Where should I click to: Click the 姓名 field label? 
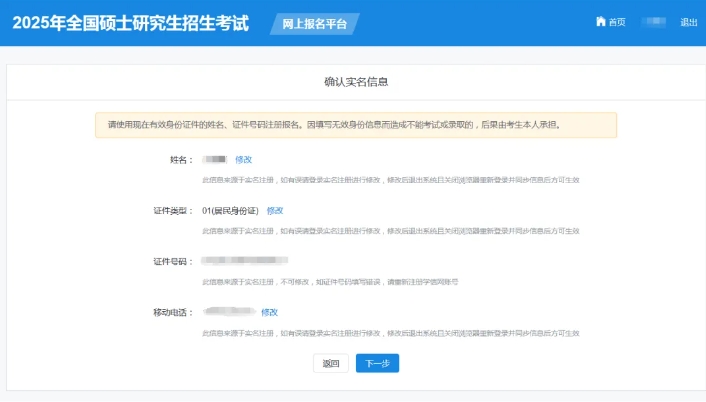[180, 159]
